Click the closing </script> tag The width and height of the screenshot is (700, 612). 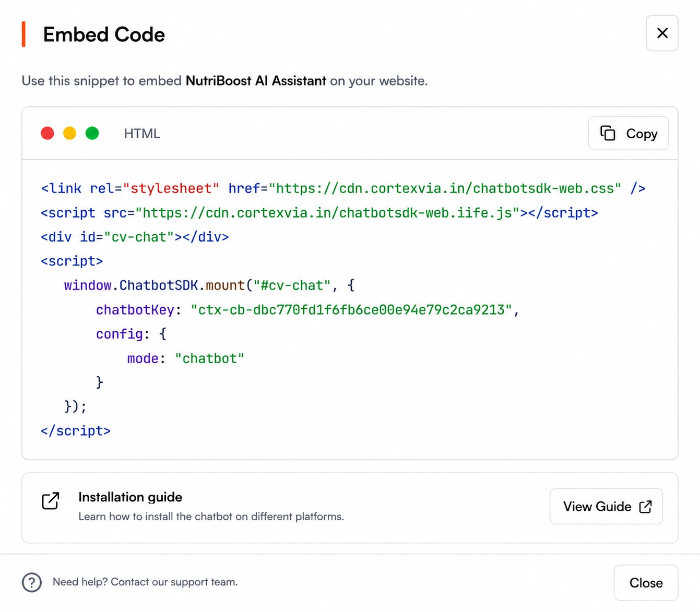(76, 431)
